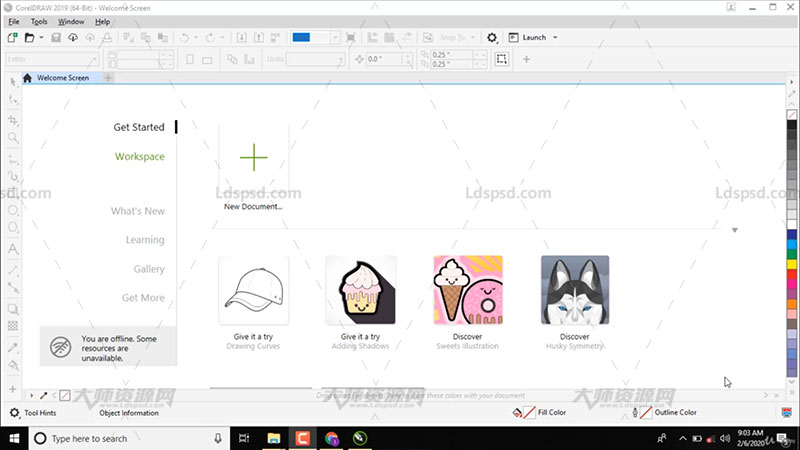
Task: Select the Freehand tool
Action: [x=13, y=160]
